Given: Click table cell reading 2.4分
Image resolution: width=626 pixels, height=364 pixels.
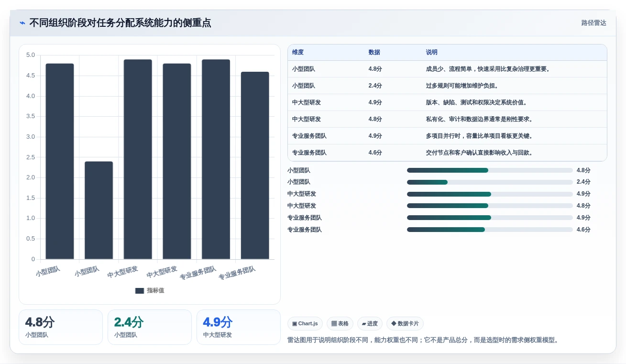Looking at the screenshot, I should pos(375,86).
